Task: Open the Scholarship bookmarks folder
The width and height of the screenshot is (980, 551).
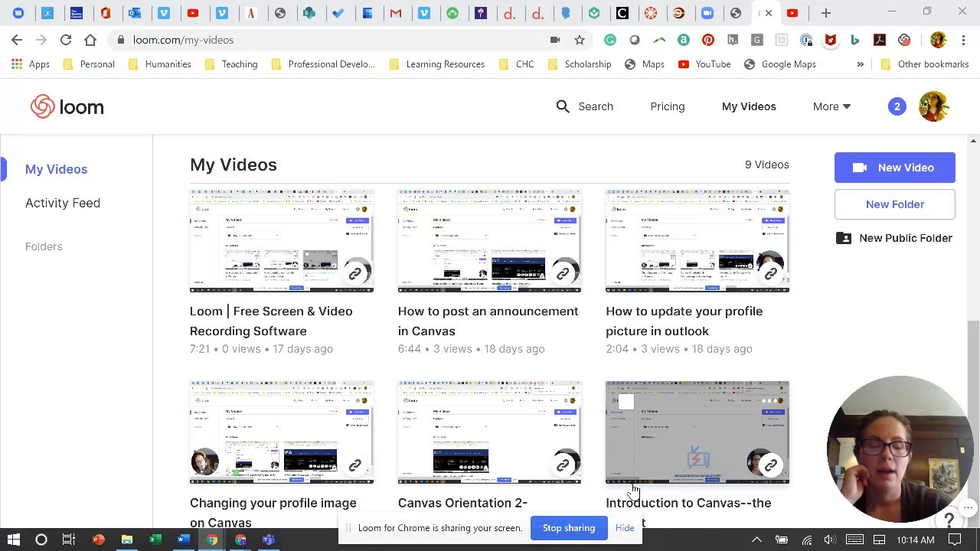Action: [x=579, y=64]
